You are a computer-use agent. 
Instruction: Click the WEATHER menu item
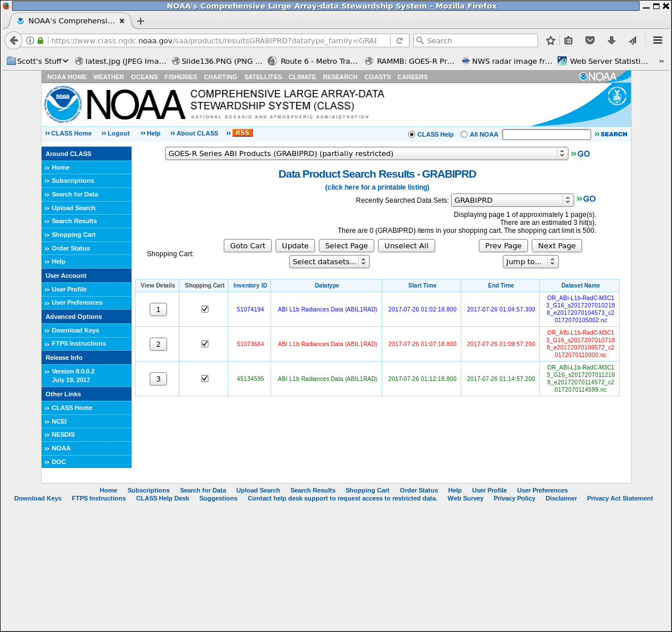pos(108,77)
